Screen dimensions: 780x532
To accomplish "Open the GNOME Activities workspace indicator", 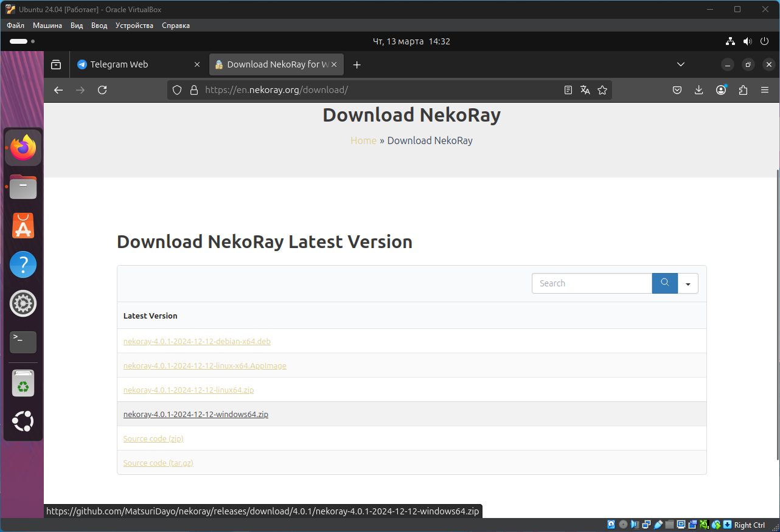I will click(x=22, y=41).
